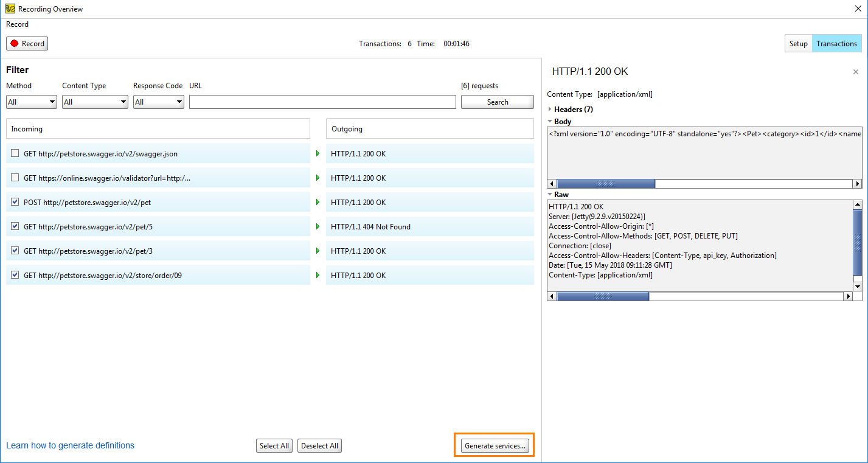Click green arrow beside the 404 Not Found response
The height and width of the screenshot is (463, 868).
318,226
